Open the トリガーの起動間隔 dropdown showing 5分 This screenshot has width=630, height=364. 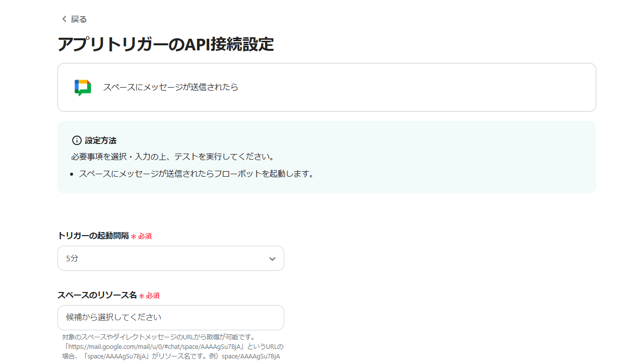(x=171, y=258)
